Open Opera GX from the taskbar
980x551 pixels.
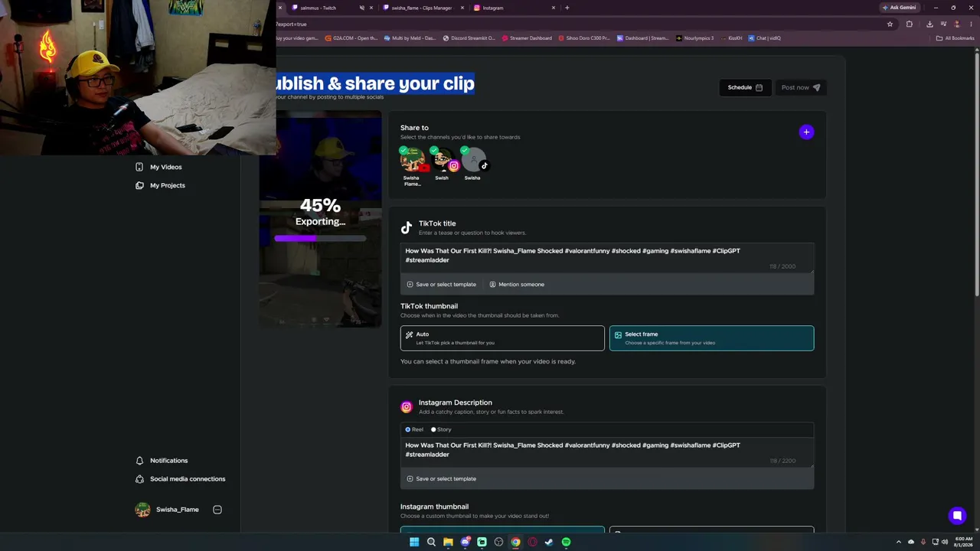532,542
